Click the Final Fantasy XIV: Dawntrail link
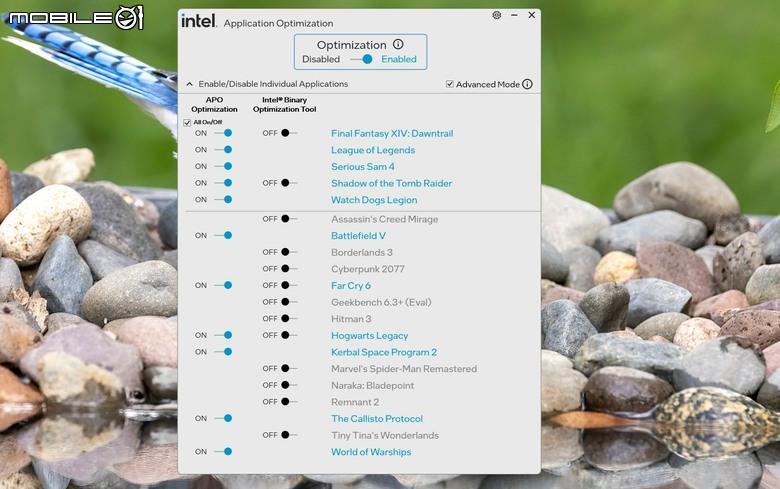This screenshot has height=489, width=780. pos(392,133)
